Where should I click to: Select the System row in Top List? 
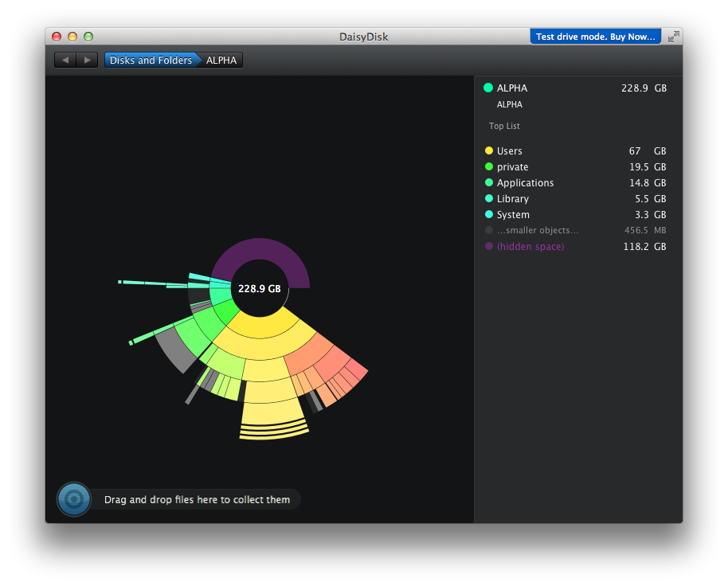(575, 214)
